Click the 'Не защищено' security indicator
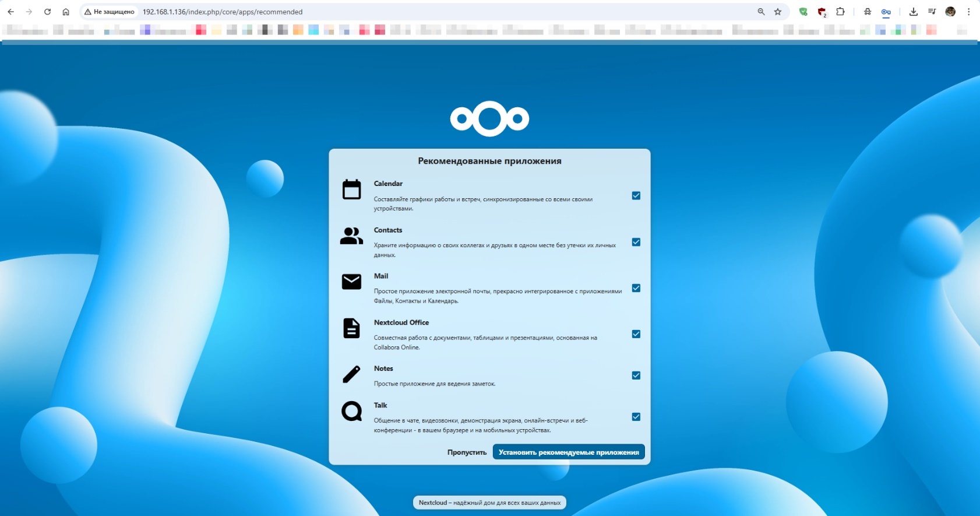 (110, 12)
